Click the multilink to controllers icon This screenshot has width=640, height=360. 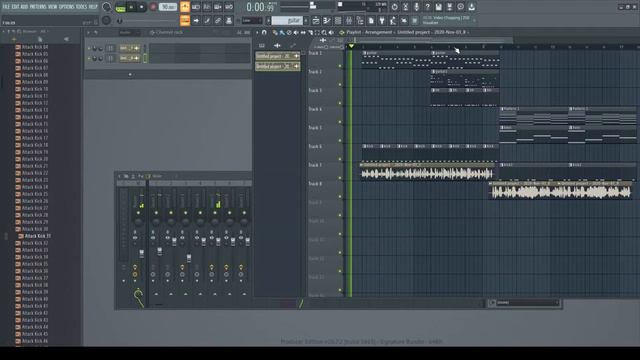pyautogui.click(x=229, y=20)
